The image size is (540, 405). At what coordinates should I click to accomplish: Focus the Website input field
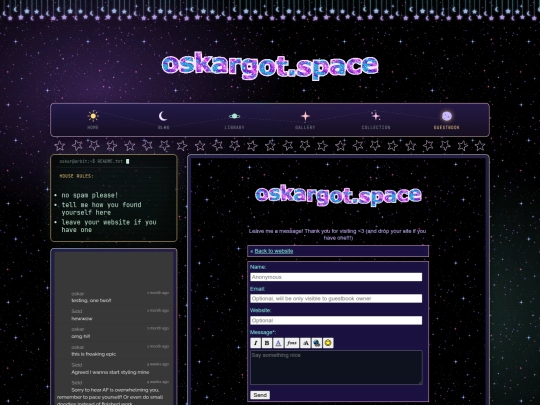tap(336, 320)
